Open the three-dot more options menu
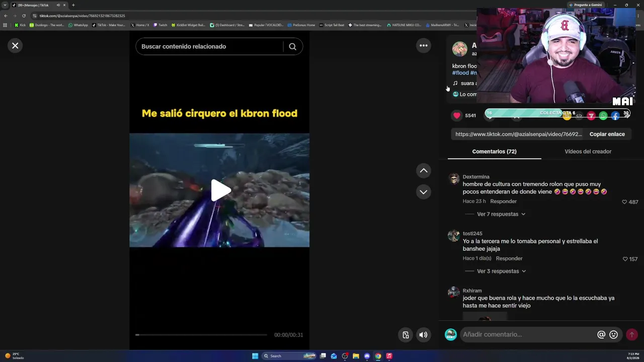The image size is (644, 362). coord(424,46)
